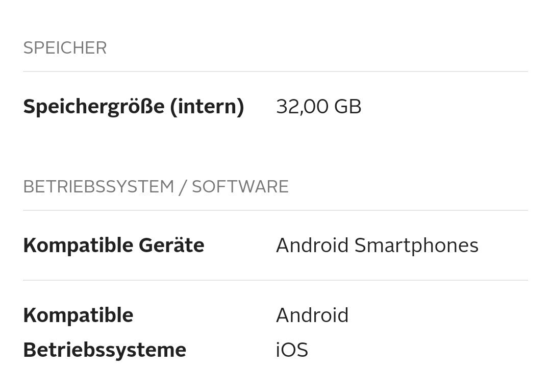The width and height of the screenshot is (551, 392).
Task: Click the divider line below Kompatible Geräte row
Action: click(x=275, y=280)
